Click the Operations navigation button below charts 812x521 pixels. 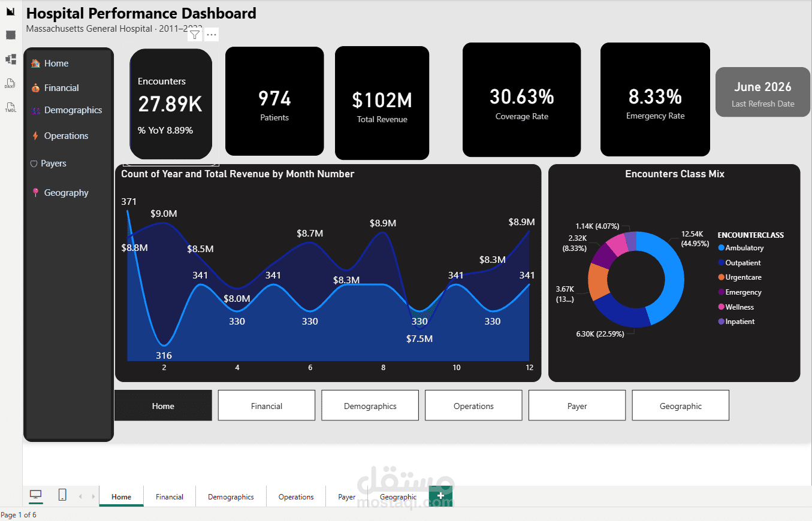pos(473,405)
